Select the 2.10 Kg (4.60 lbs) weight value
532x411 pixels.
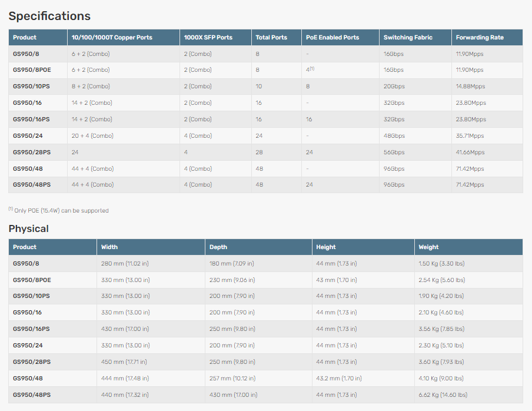[x=441, y=312]
